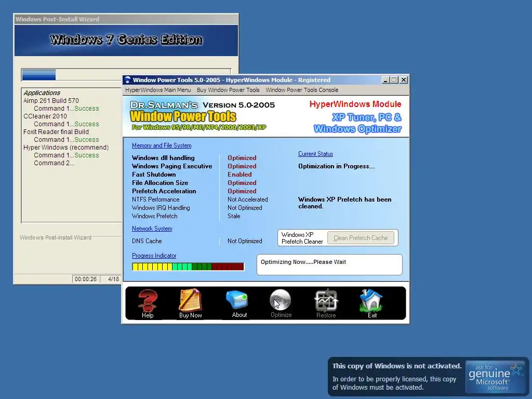Click the Window Power Tools title bar icon
This screenshot has width=532, height=399.
(128, 80)
